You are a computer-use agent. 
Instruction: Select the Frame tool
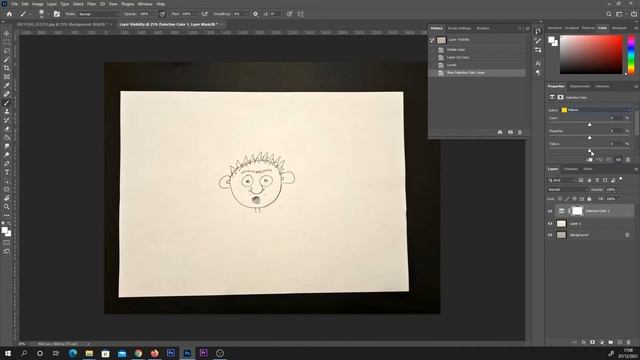click(7, 76)
